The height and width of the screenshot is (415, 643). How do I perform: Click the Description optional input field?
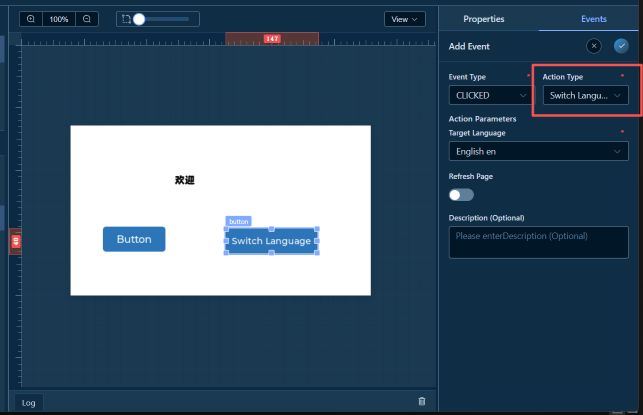538,242
